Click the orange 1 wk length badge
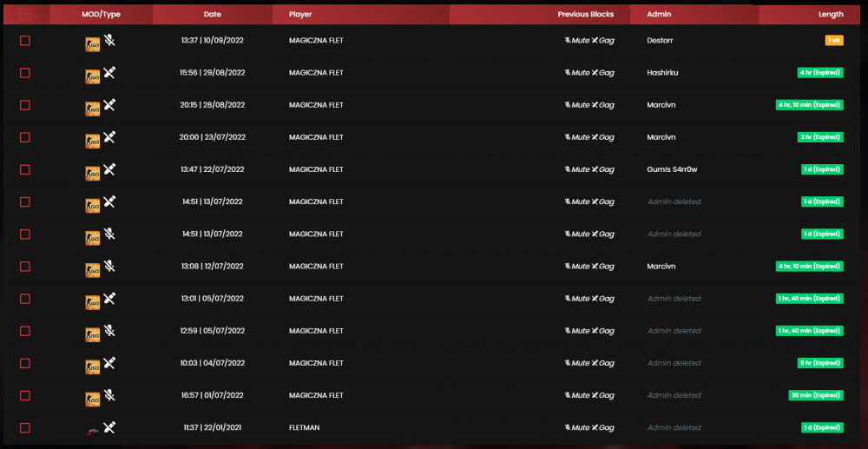The image size is (868, 449). [834, 41]
